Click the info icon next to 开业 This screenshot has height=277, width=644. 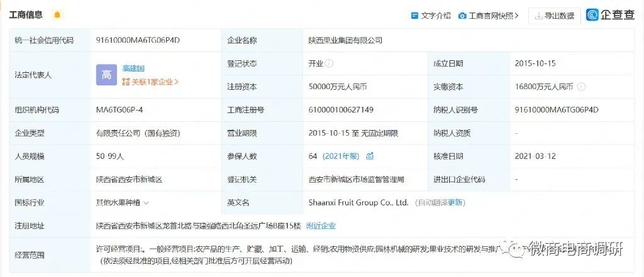click(330, 63)
